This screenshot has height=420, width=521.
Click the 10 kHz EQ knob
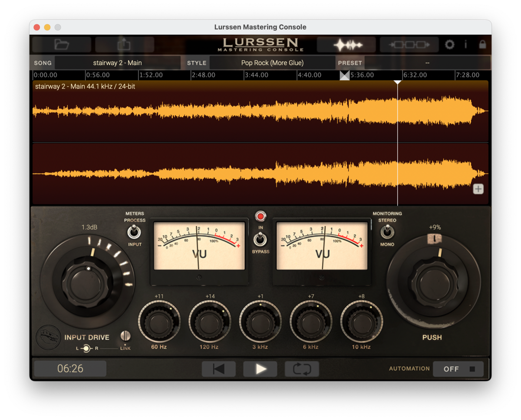coord(361,322)
